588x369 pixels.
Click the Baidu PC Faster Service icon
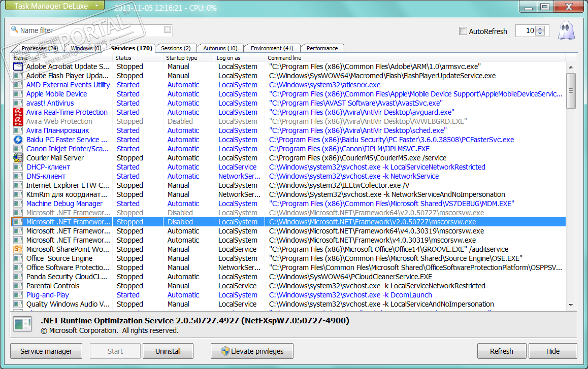click(x=18, y=140)
